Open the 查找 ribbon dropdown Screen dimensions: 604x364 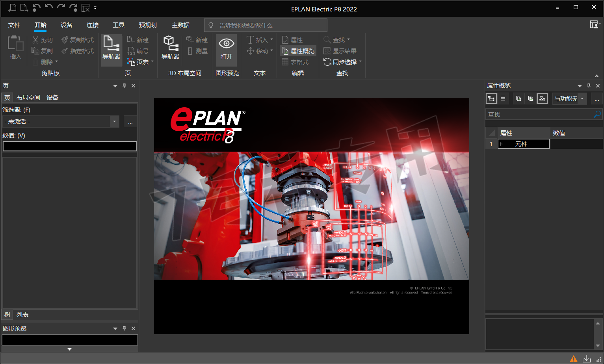pyautogui.click(x=348, y=39)
